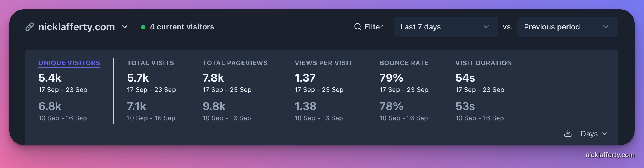Expand the Last 7 days period dropdown

[x=446, y=27]
